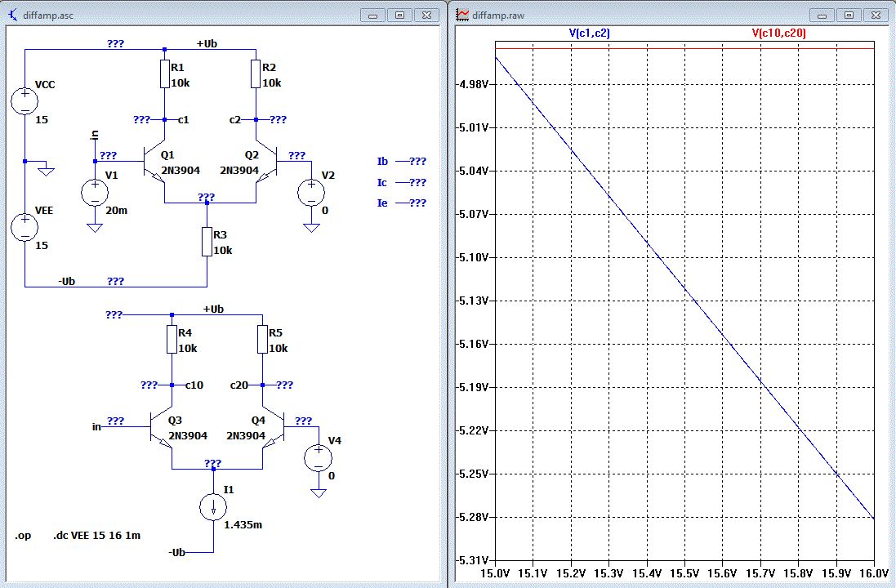The image size is (896, 588).
Task: Click the .op SPICE directive text
Action: (x=23, y=536)
